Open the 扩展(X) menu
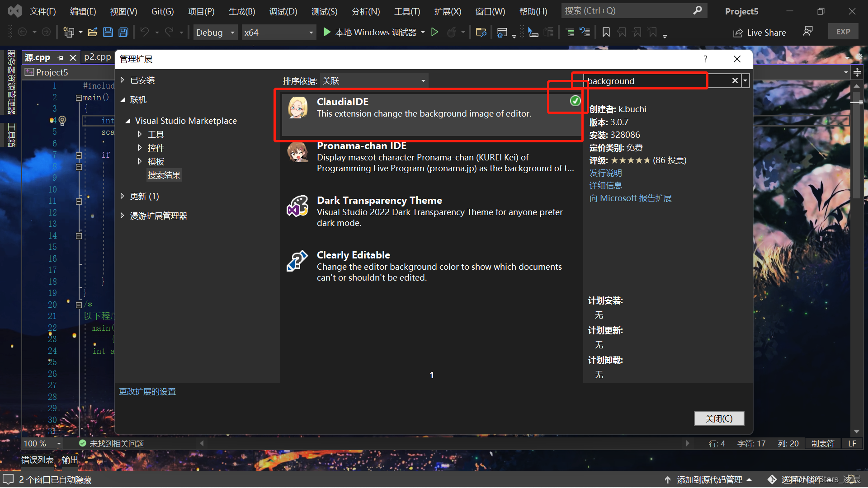 pos(448,11)
